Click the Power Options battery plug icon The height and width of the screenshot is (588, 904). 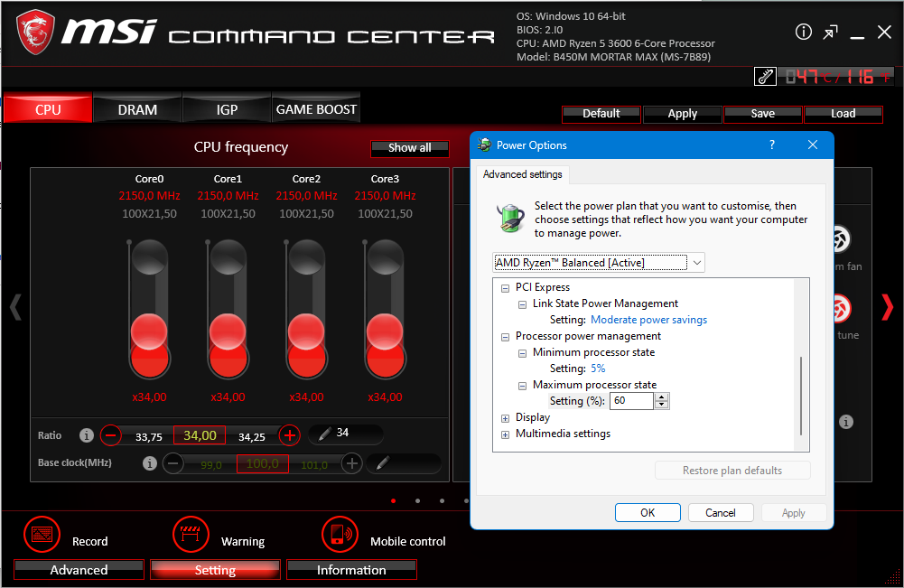(x=510, y=219)
